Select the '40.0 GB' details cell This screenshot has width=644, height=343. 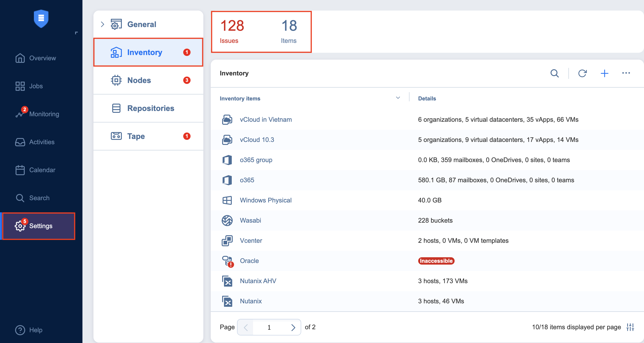pyautogui.click(x=430, y=200)
